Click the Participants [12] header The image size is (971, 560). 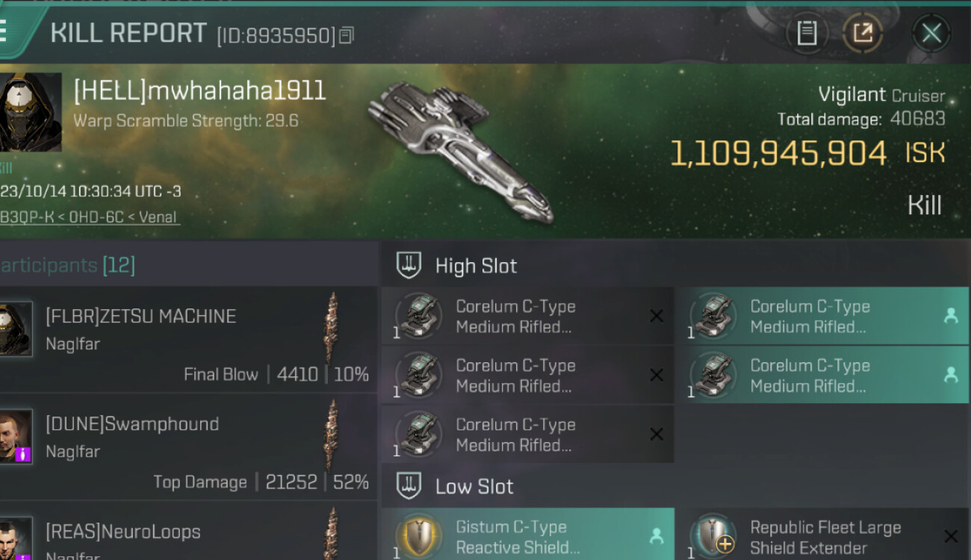[68, 265]
